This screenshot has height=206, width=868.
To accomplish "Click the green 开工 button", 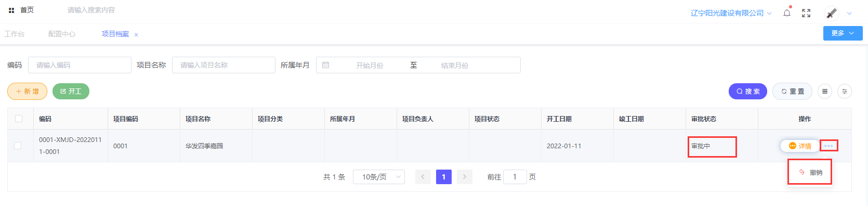I will (71, 91).
